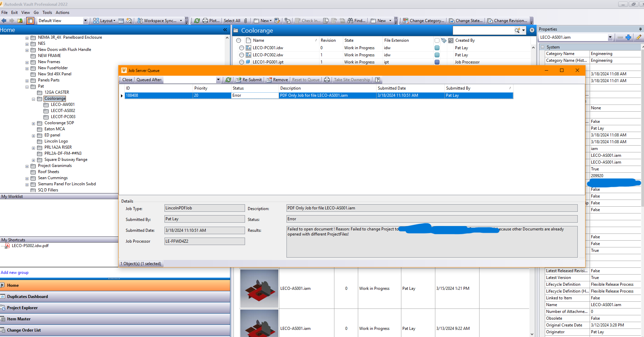Open the Tools menu
The image size is (644, 337).
(47, 12)
